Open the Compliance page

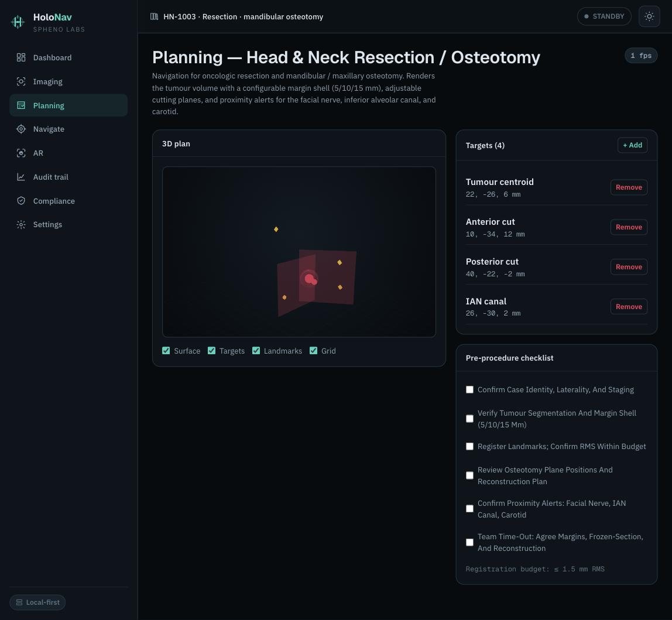tap(68, 201)
